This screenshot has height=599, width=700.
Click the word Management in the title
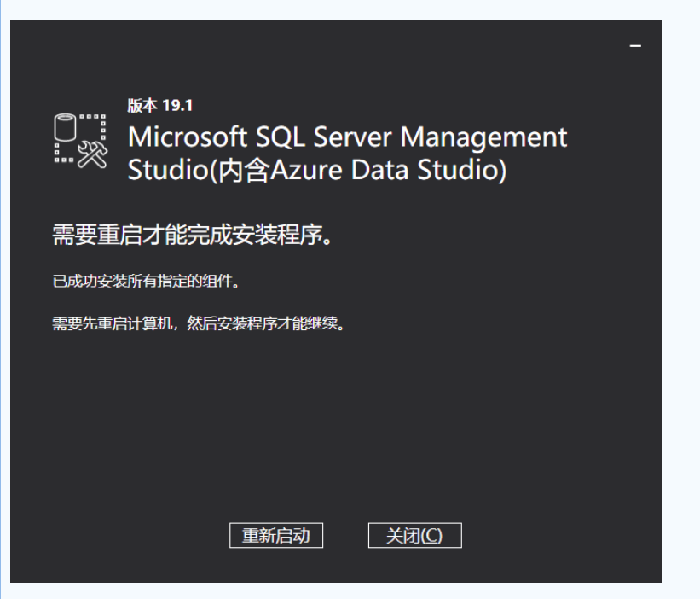483,137
